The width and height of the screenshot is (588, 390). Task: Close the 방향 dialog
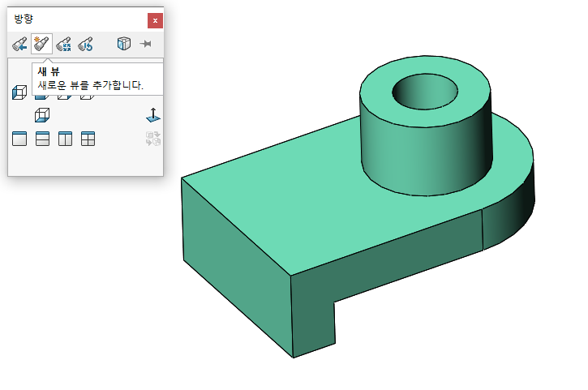tap(155, 20)
